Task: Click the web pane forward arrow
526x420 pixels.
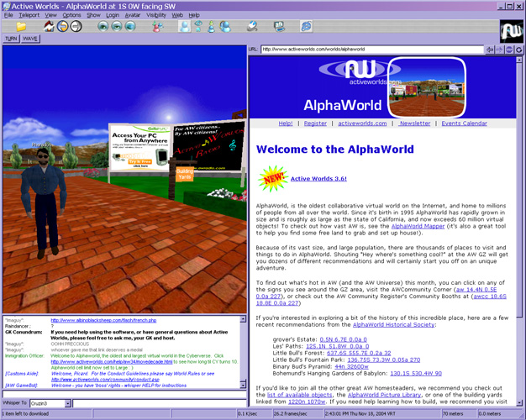Action: pos(500,50)
